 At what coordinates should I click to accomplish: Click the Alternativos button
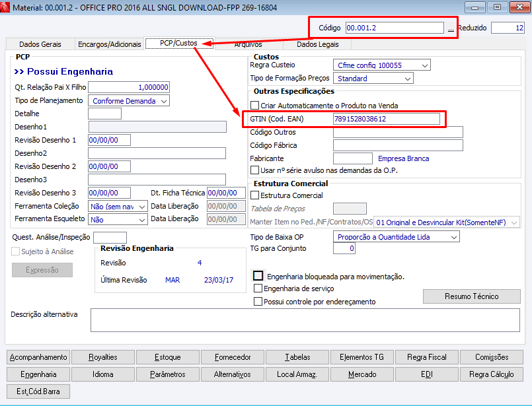233,374
